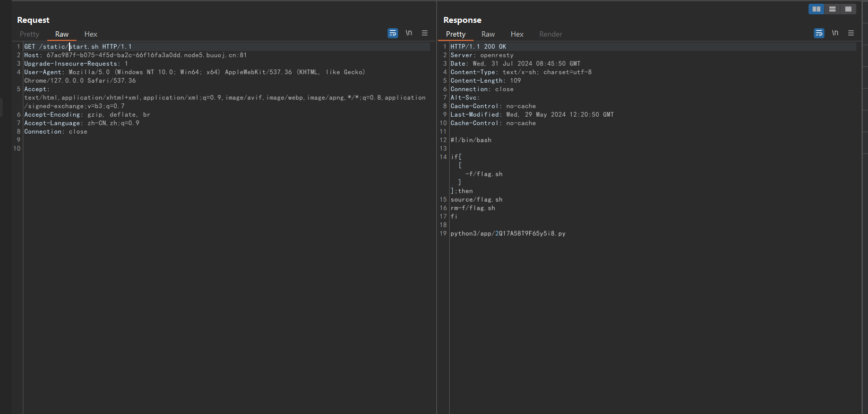Click the ];then line in response
The image size is (868, 414).
tap(461, 191)
